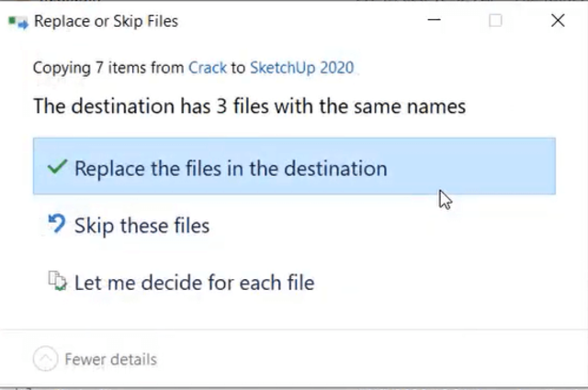The image size is (588, 390).
Task: Click blank space right of Skip these files
Action: (x=386, y=225)
